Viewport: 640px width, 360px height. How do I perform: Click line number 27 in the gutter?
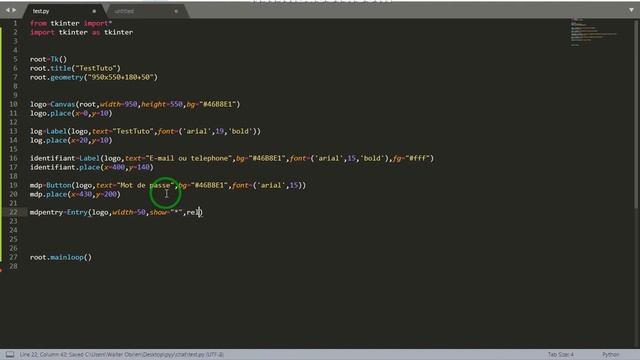(x=13, y=257)
